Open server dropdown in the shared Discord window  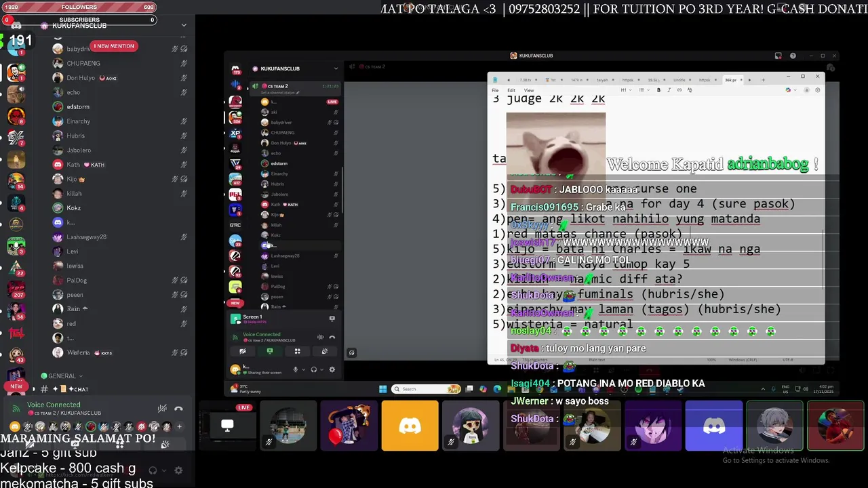(x=336, y=68)
